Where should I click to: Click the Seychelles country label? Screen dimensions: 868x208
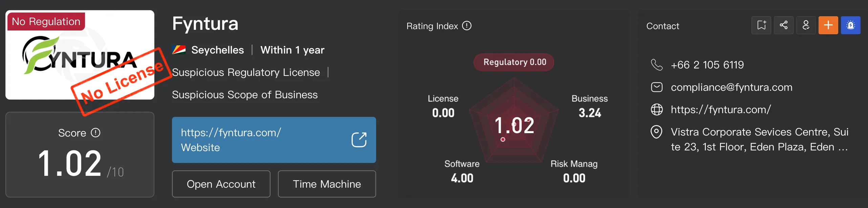coord(218,50)
